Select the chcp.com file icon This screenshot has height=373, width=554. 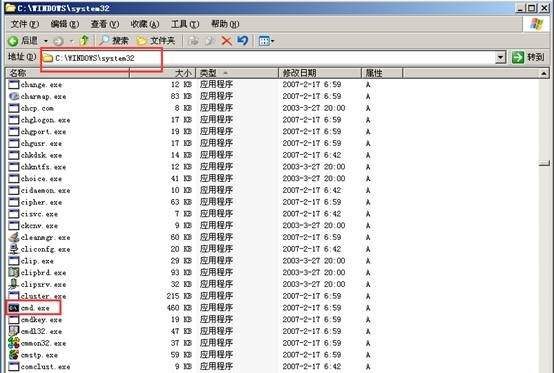point(13,108)
